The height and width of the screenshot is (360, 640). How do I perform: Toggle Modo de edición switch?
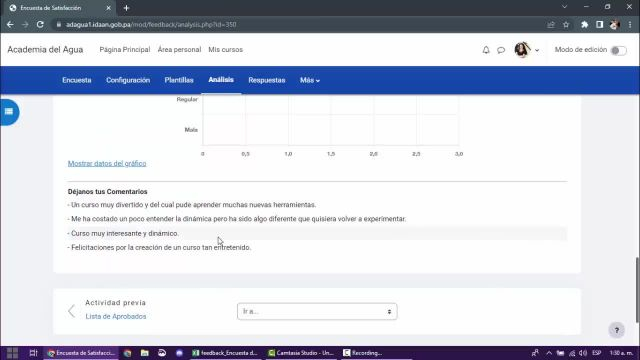[618, 50]
